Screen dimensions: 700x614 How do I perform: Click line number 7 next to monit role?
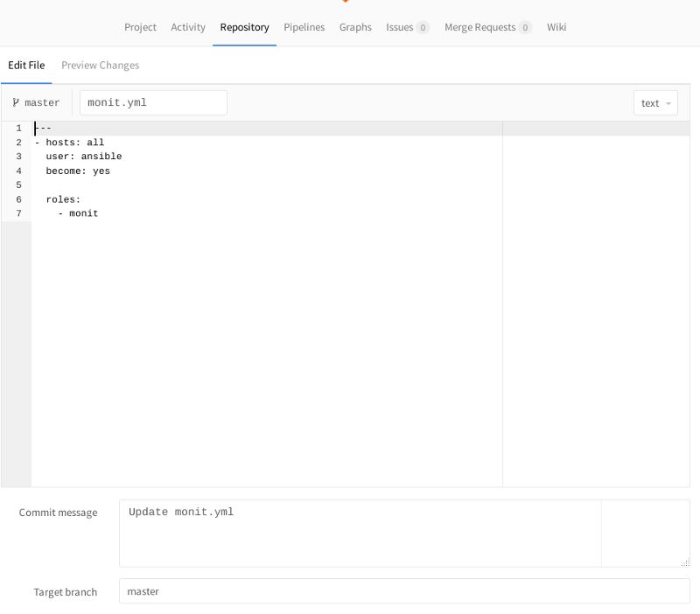click(18, 213)
